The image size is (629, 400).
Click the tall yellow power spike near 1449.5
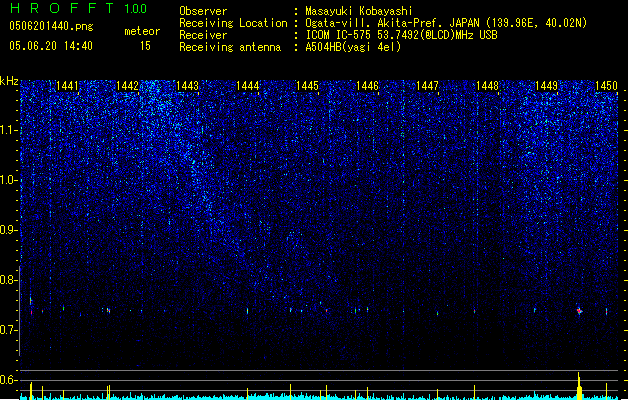pos(579,386)
